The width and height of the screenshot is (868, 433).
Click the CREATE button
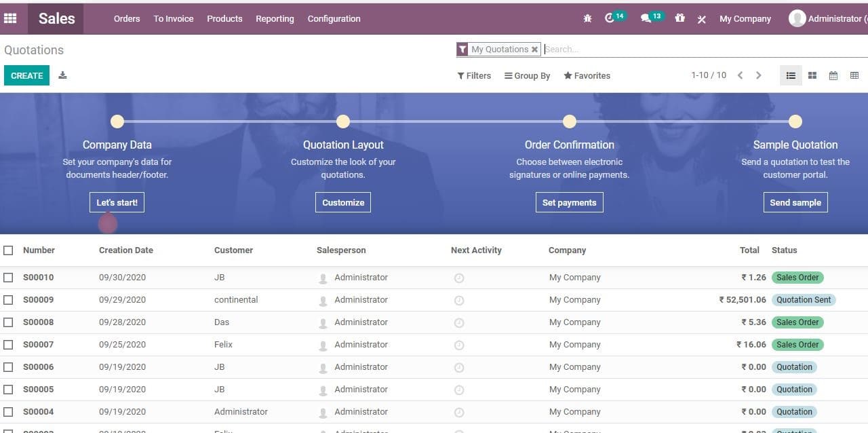(26, 75)
